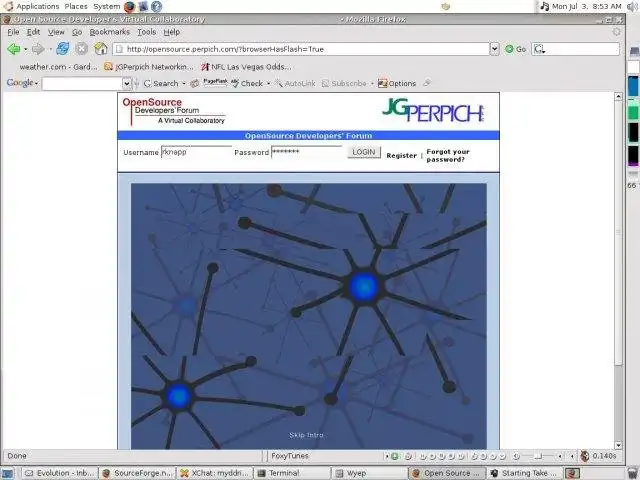Launch Firefox from the top panel icon
This screenshot has width=640, height=480.
tap(129, 6)
